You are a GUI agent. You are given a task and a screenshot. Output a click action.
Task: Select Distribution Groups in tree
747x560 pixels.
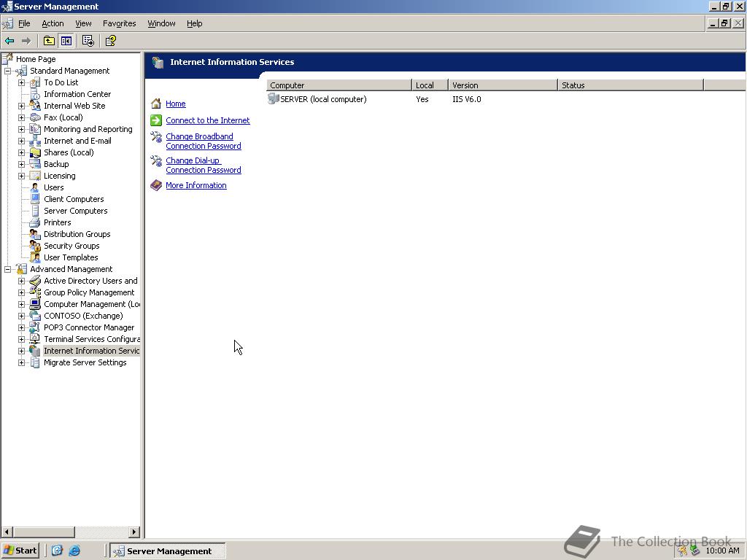77,234
